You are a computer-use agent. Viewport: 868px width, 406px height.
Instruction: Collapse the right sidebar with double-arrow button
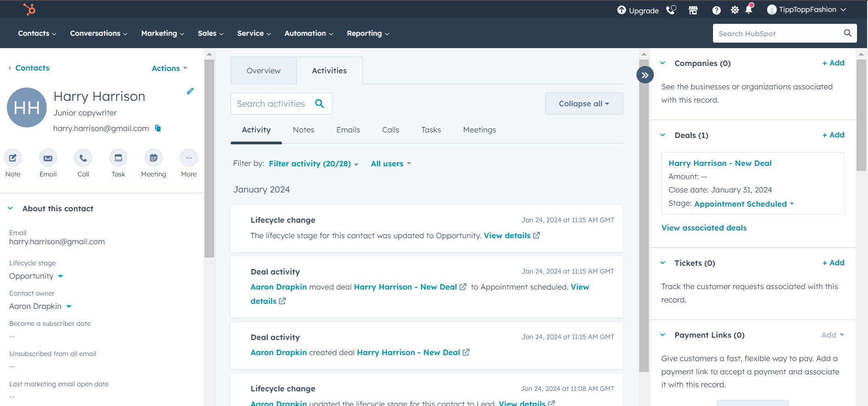[x=645, y=75]
